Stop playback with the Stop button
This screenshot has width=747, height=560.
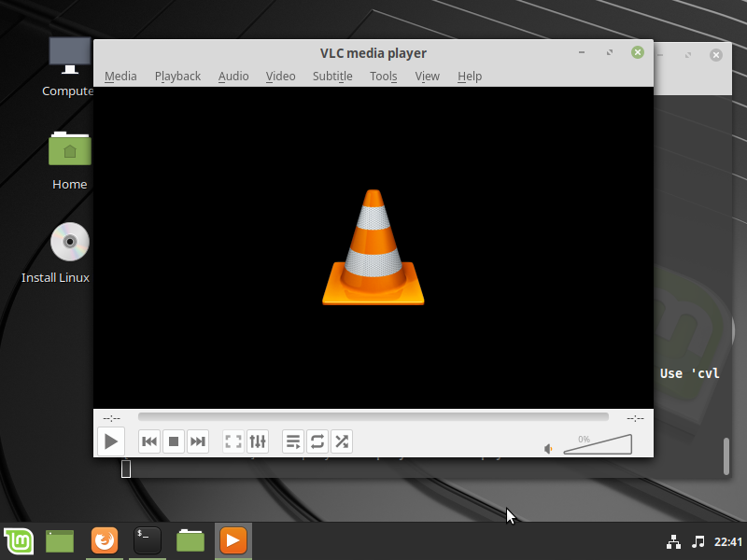coord(174,441)
